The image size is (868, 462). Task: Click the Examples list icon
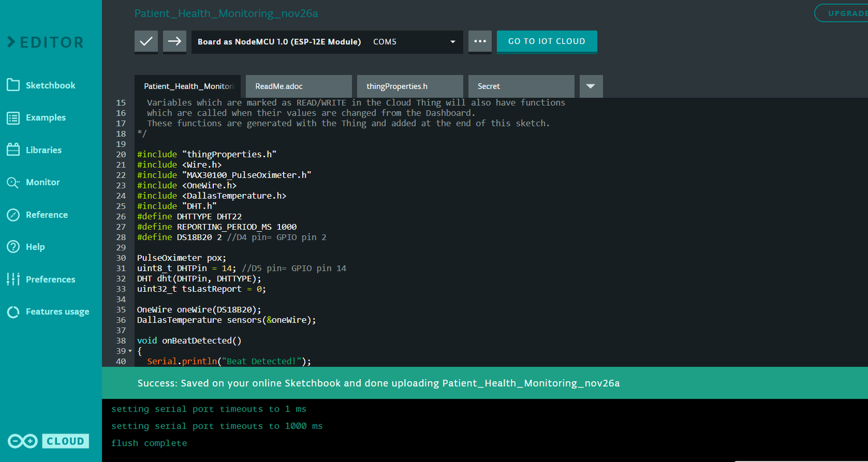click(x=13, y=118)
